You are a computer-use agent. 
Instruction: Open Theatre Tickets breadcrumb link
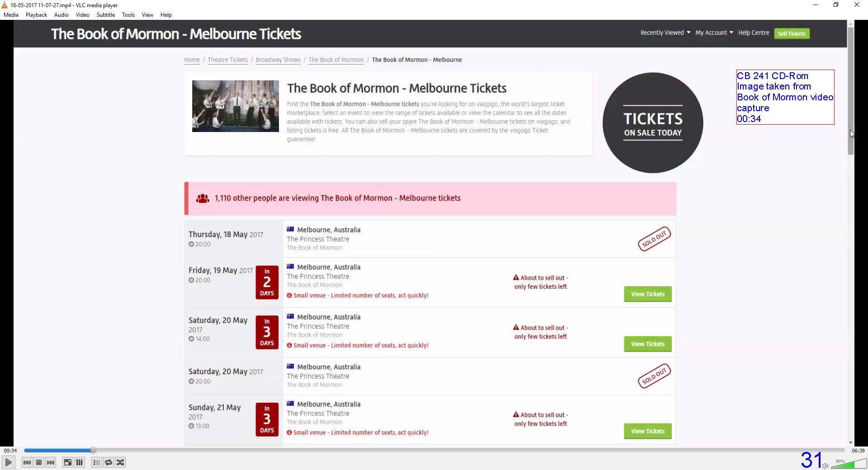coord(227,60)
